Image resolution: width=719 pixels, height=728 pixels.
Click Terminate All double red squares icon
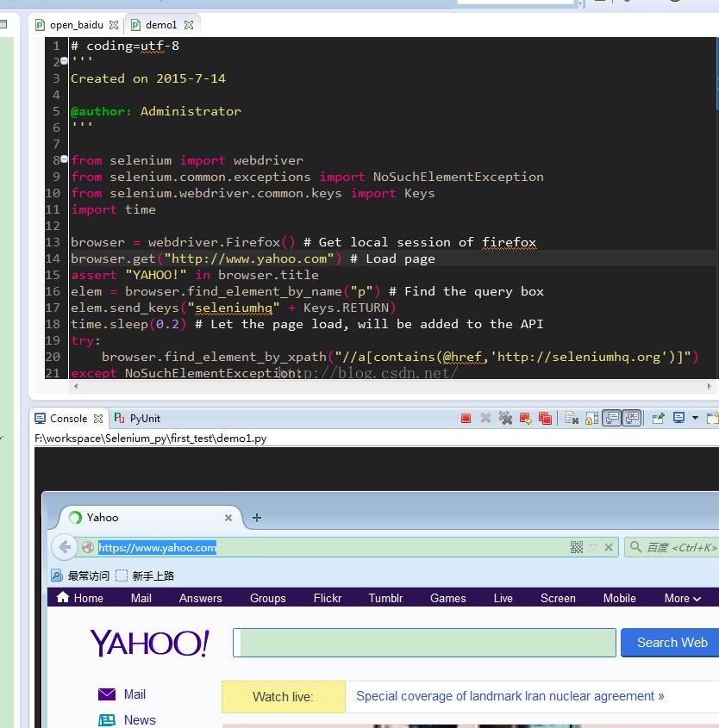pos(545,419)
